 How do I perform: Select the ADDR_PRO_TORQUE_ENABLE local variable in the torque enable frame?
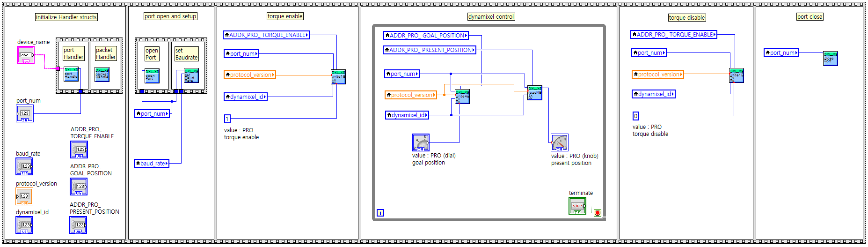click(266, 35)
